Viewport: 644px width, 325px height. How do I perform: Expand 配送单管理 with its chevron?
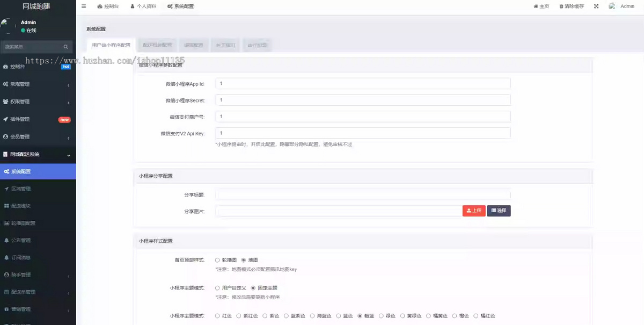coord(69,293)
